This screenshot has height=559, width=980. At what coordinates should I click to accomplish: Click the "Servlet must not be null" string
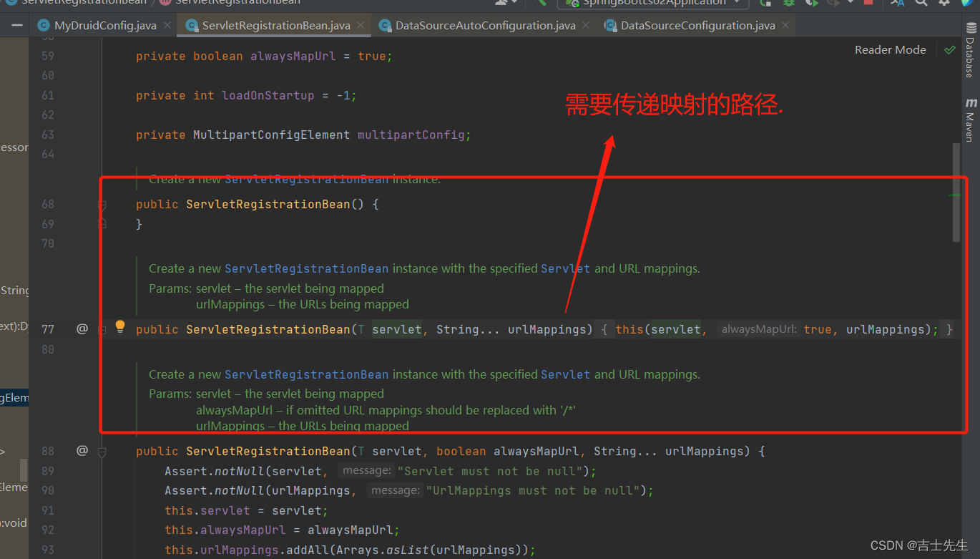pos(489,471)
